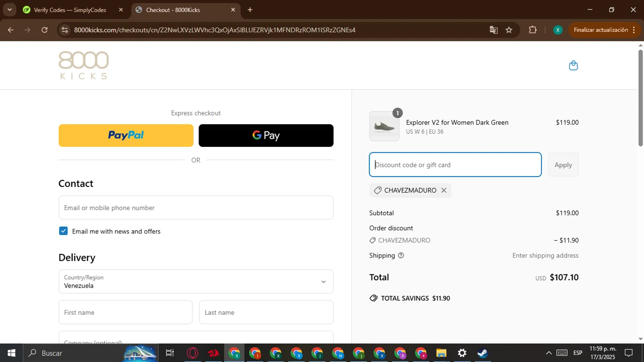Open the Chrome extensions puzzle icon
This screenshot has height=362, width=644.
click(533, 30)
